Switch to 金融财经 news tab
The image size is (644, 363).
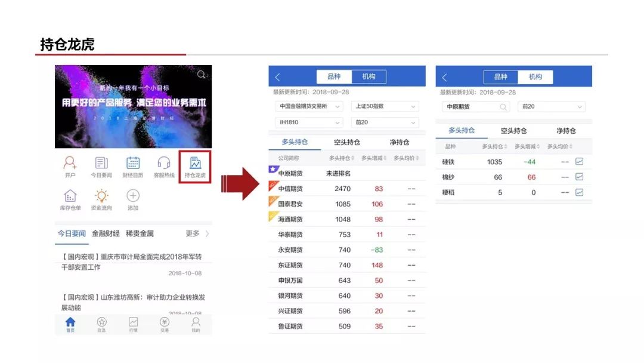(106, 233)
